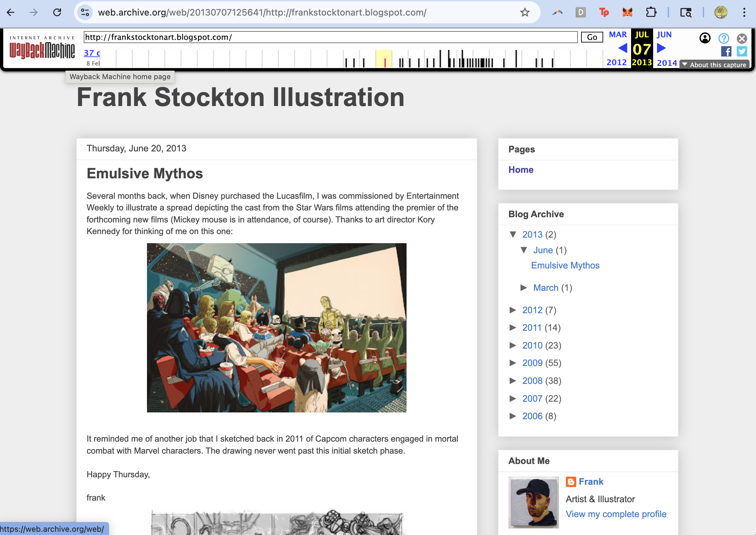Go to previous capture with the left arrow
This screenshot has width=756, height=535.
pyautogui.click(x=623, y=49)
